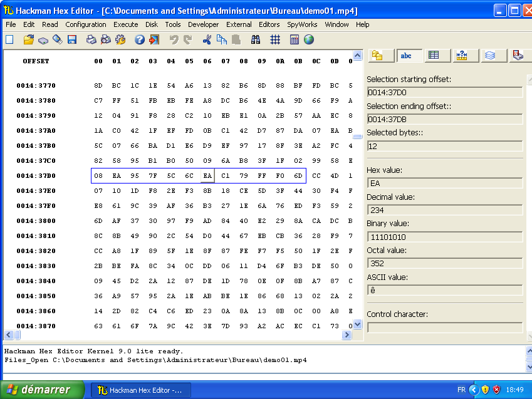Image resolution: width=532 pixels, height=399 pixels.
Task: Select the ruler measurement panel tab
Action: (x=462, y=55)
